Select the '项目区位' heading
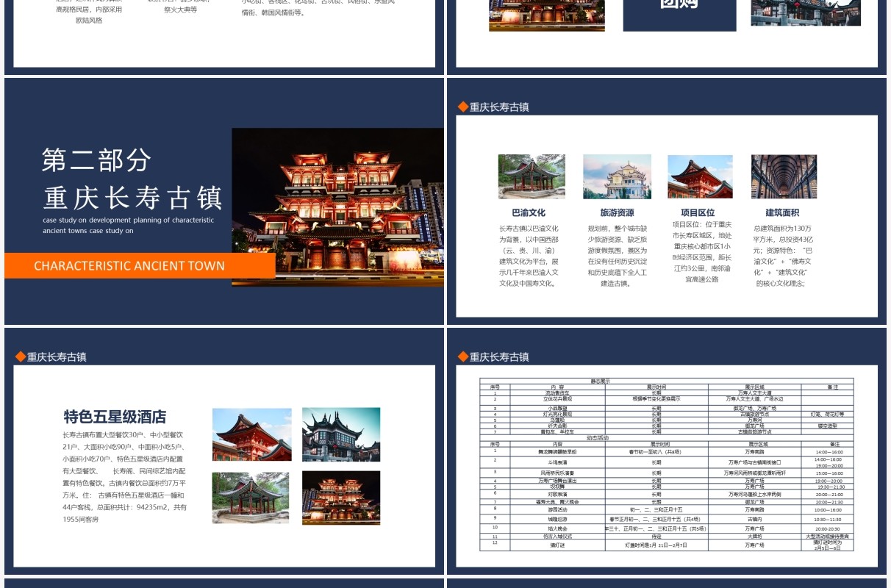The height and width of the screenshot is (588, 891). point(698,212)
